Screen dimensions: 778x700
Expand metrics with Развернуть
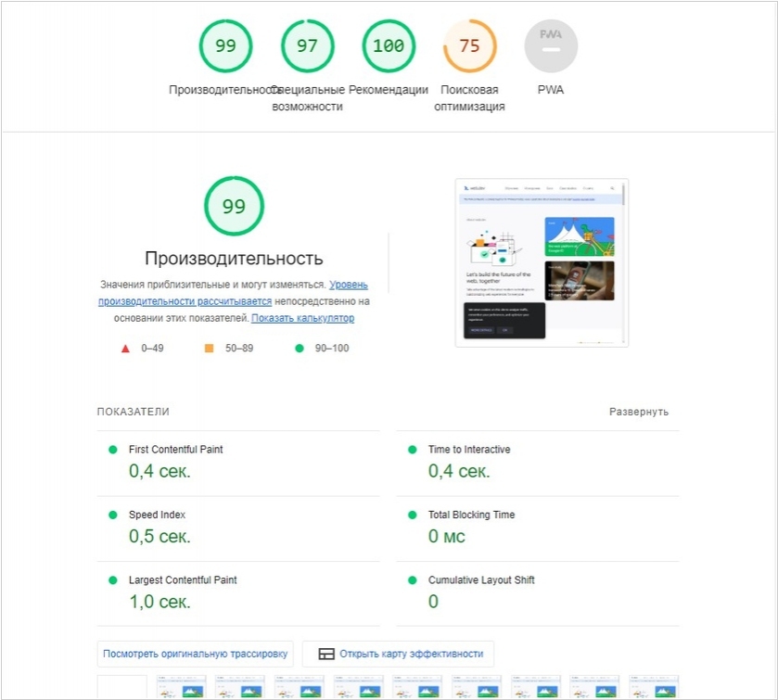click(638, 412)
